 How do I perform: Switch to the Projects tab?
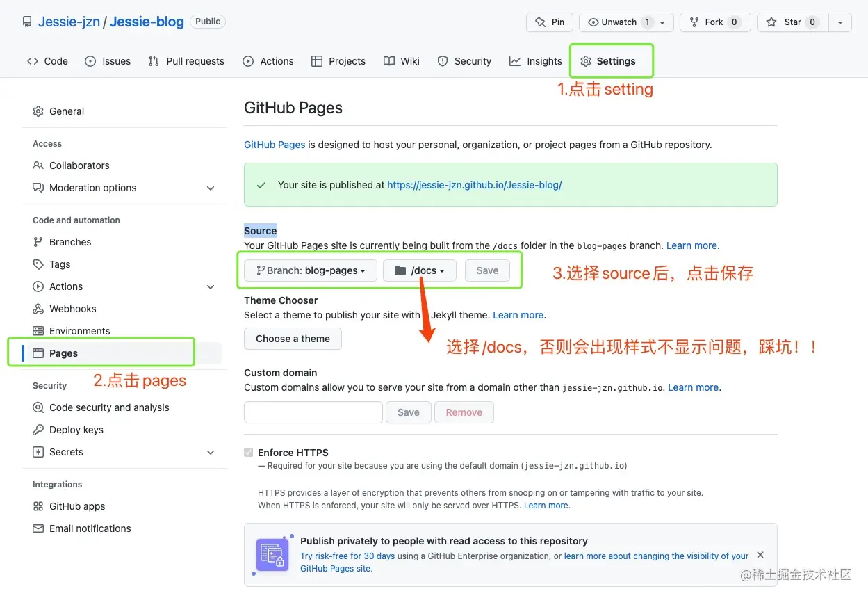(x=338, y=61)
